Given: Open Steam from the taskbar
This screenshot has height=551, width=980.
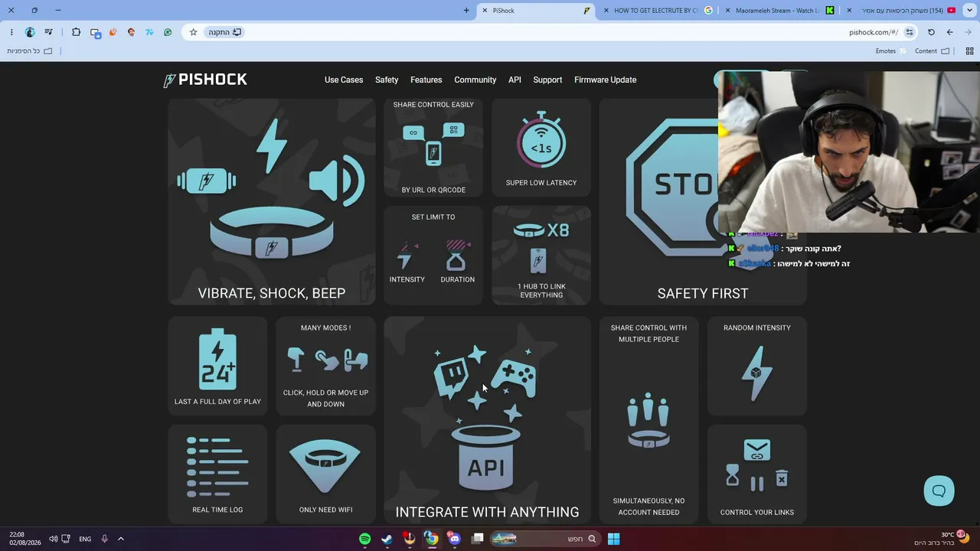Looking at the screenshot, I should (387, 539).
